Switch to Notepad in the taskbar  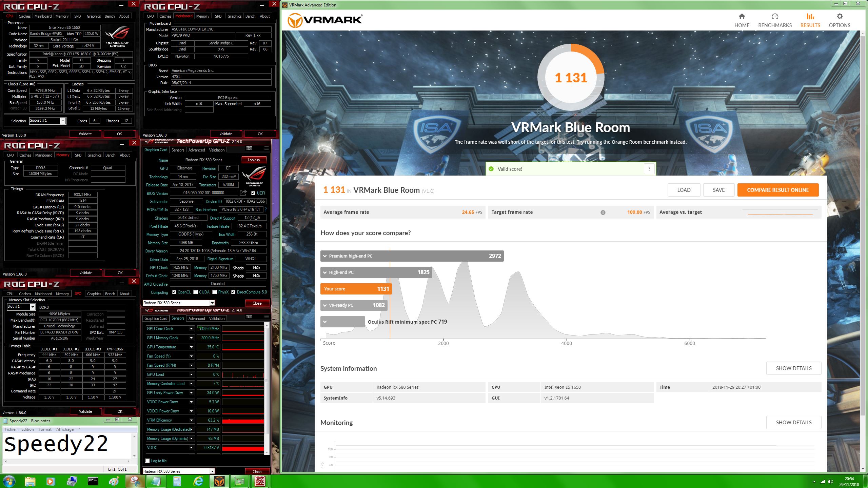coord(156,481)
